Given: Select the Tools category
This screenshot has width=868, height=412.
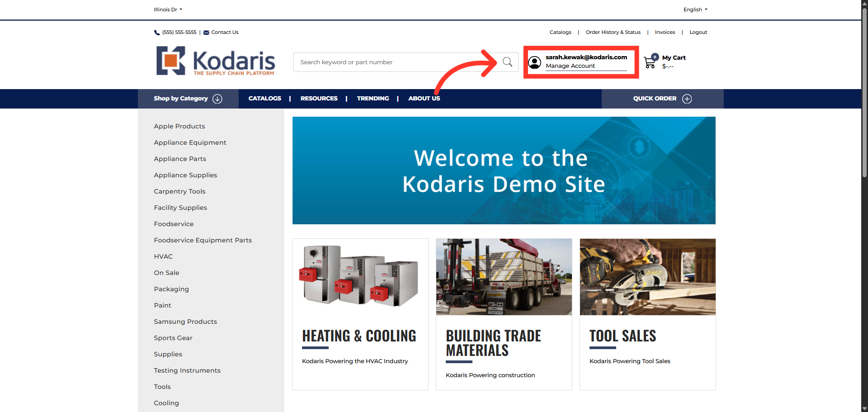Looking at the screenshot, I should (x=162, y=387).
